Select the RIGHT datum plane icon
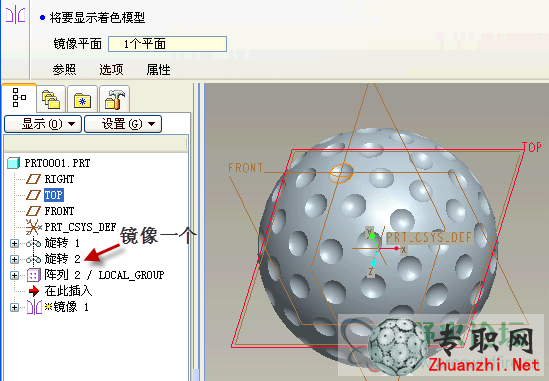Image resolution: width=549 pixels, height=381 pixels. click(33, 179)
